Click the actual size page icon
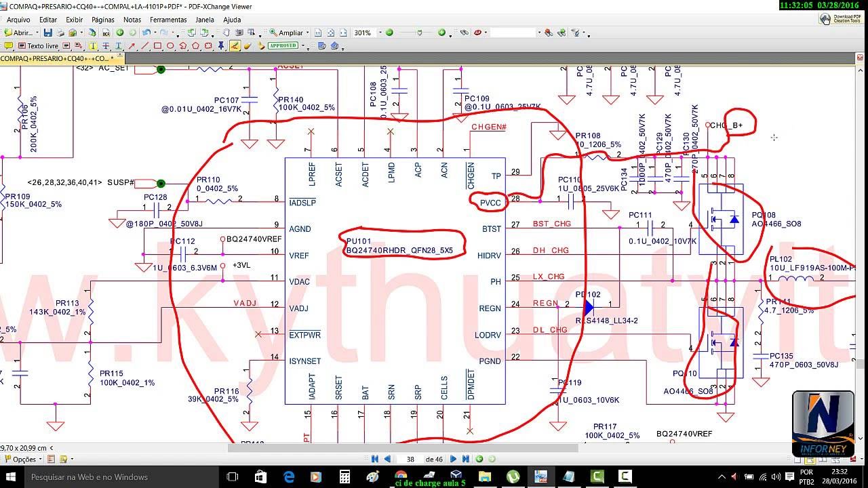Viewport: 868px width, 488px height. coord(318,33)
